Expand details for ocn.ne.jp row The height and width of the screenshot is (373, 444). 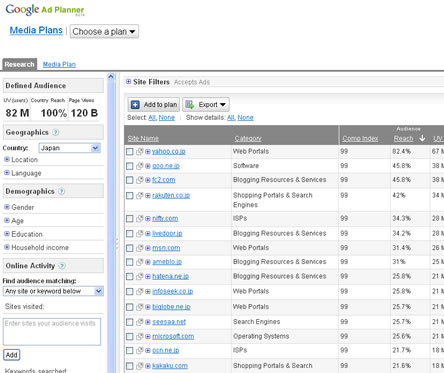[x=148, y=351]
